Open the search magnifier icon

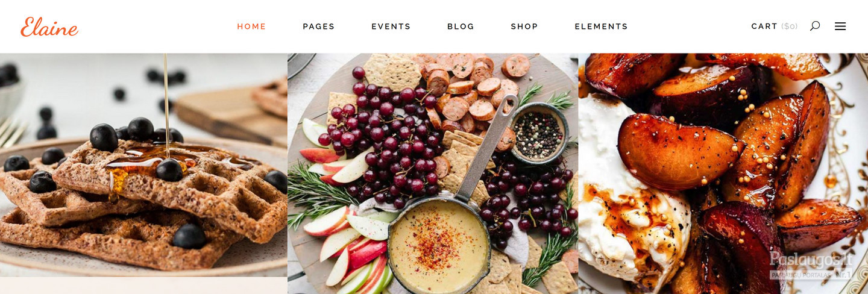(815, 26)
